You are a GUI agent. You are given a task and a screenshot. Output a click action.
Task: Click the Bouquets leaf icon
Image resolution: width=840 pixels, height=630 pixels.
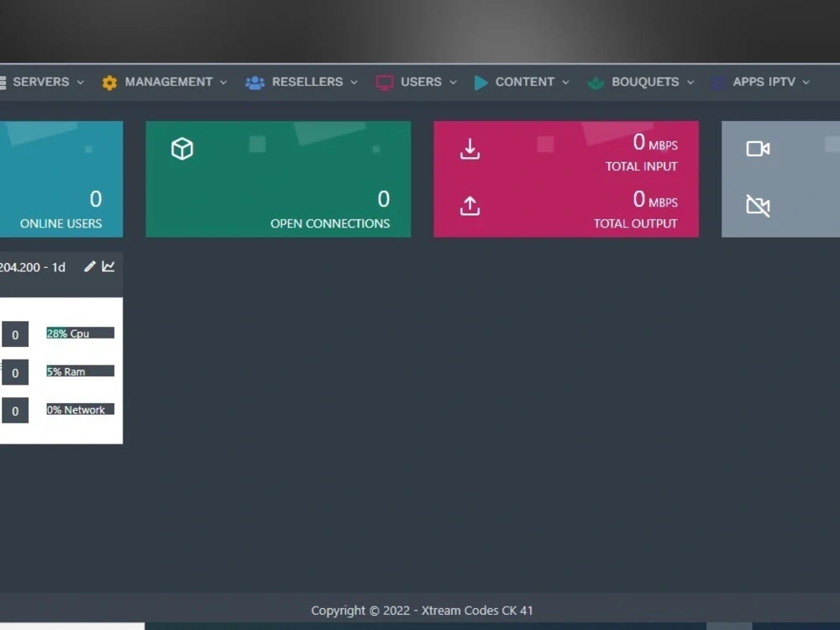[596, 82]
